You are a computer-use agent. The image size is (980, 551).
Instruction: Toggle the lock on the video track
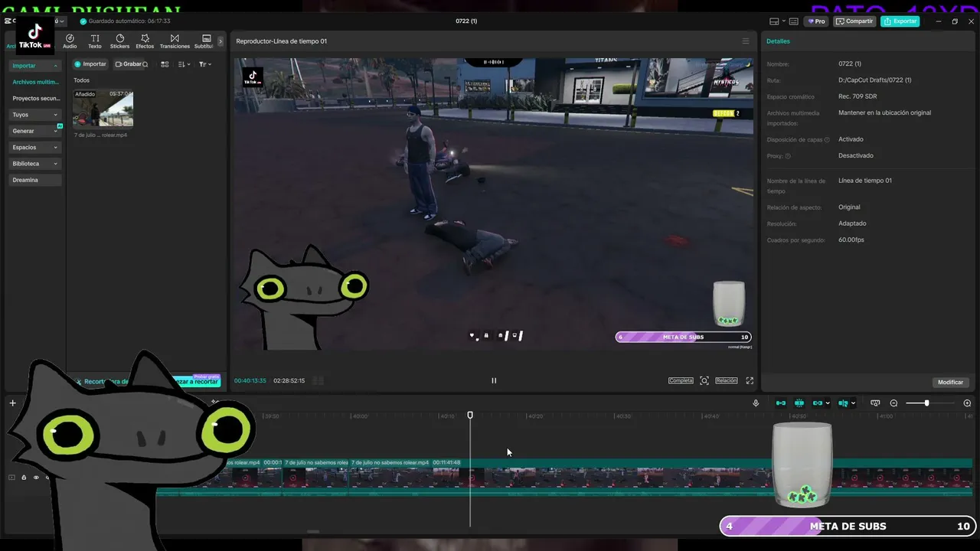coord(24,478)
